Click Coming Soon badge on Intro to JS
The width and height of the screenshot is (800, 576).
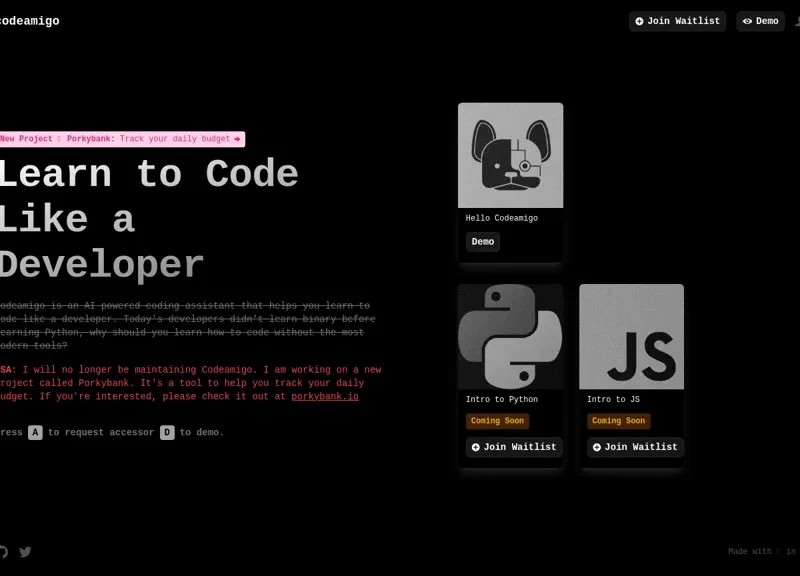click(618, 421)
